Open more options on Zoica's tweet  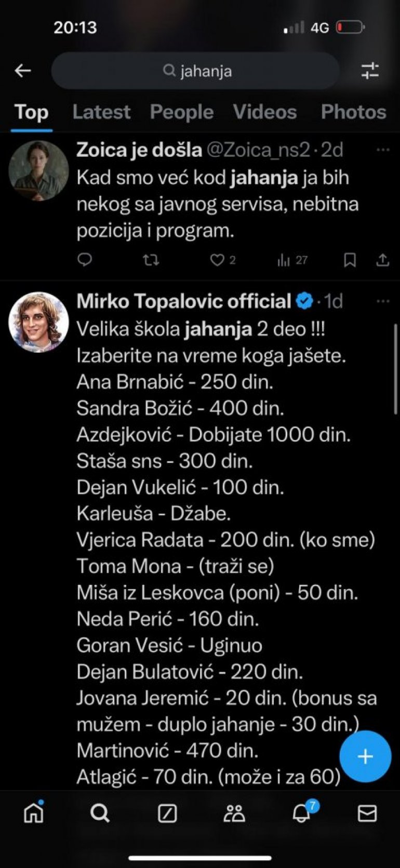(x=383, y=150)
